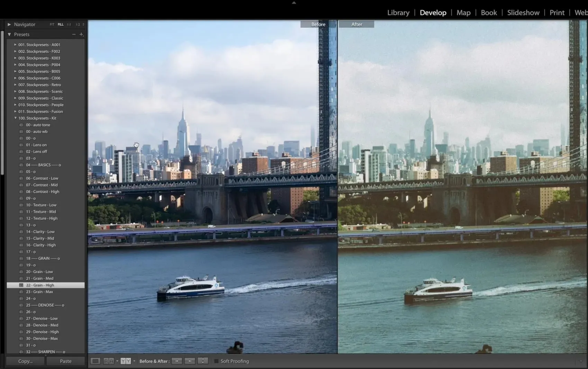Swap Before and After settings button
The height and width of the screenshot is (369, 588).
[x=203, y=361]
